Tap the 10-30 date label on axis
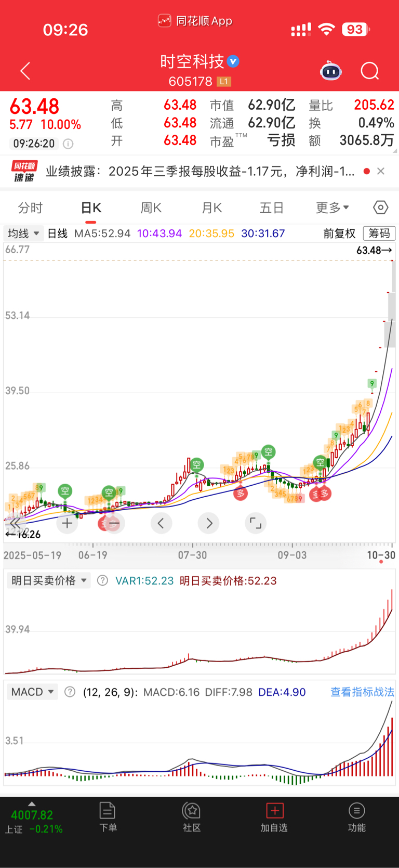The height and width of the screenshot is (868, 399). point(381,555)
